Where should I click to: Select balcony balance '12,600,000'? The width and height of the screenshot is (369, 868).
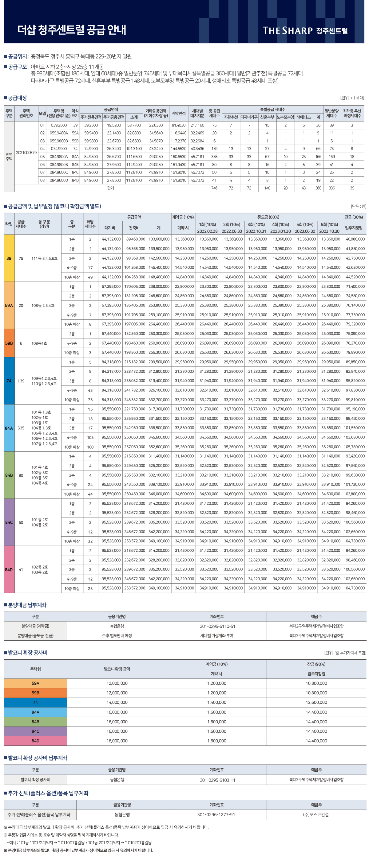(x=316, y=702)
